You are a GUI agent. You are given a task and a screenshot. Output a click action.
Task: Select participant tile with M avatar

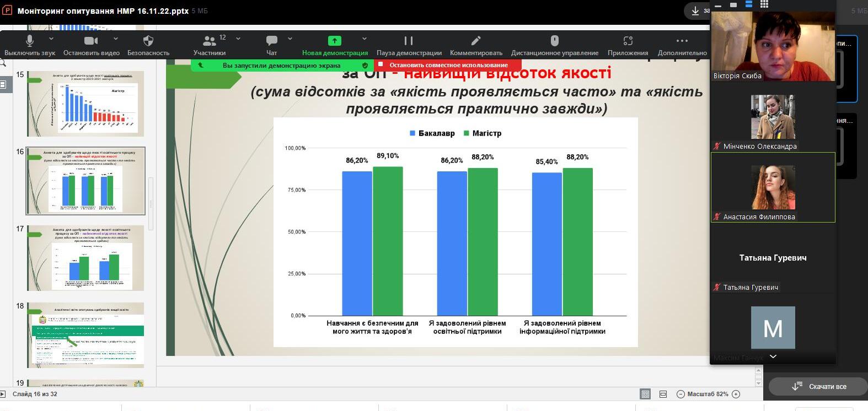(773, 328)
